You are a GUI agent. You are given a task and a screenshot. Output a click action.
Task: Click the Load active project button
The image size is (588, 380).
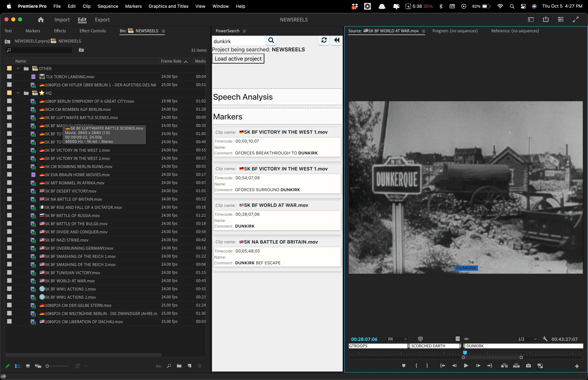[x=238, y=59]
